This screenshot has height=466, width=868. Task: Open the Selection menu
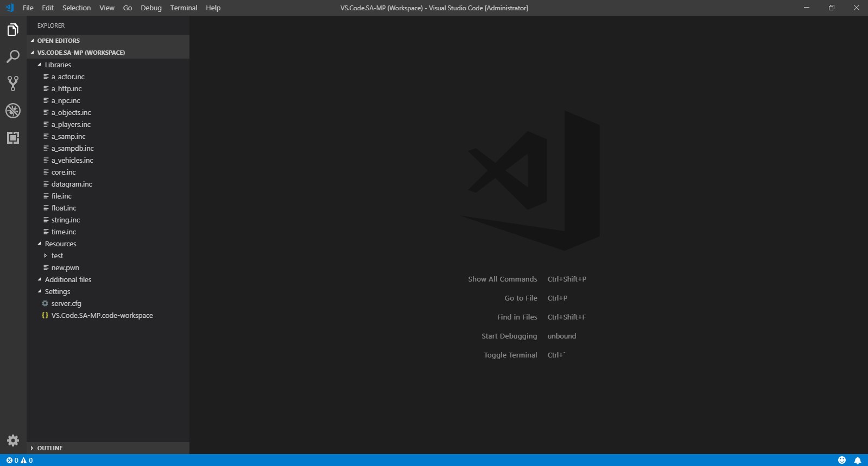[x=77, y=8]
